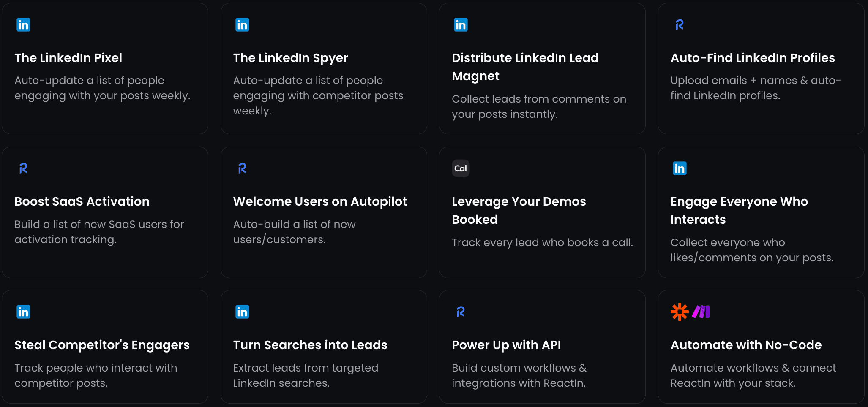This screenshot has height=407, width=868.
Task: Open Welcome Users on Autopilot title
Action: pos(320,202)
